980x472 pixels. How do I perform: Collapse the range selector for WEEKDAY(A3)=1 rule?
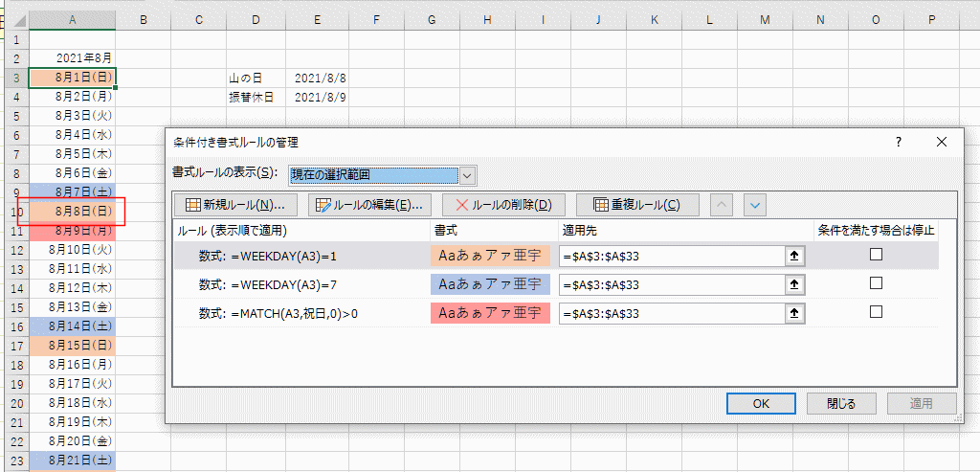(795, 255)
